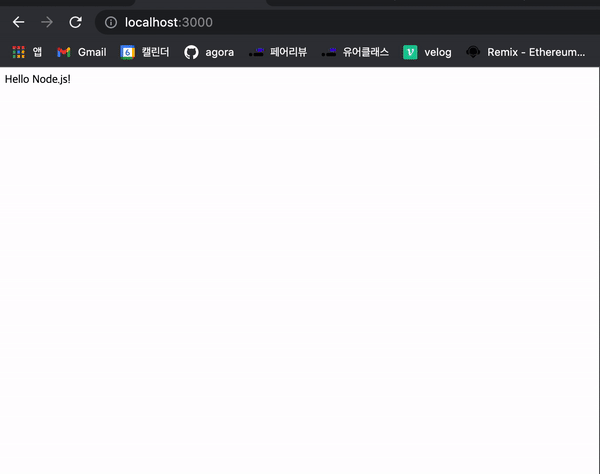Open the 유어클래스 bookmark
The height and width of the screenshot is (474, 600).
click(355, 52)
